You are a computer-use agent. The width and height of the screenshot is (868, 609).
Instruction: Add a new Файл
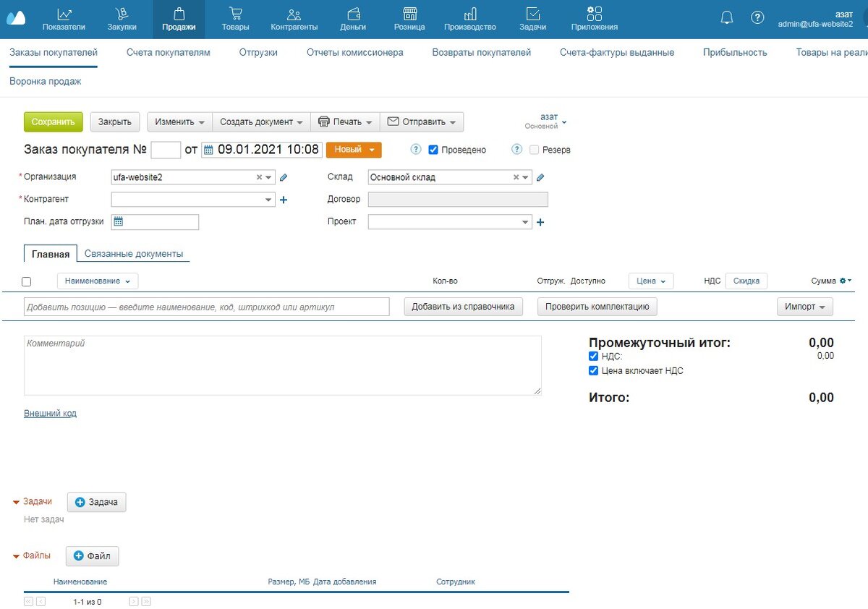[93, 556]
